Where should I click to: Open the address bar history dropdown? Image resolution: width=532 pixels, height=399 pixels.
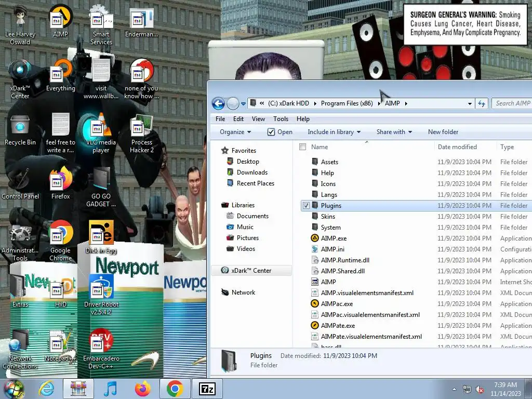pyautogui.click(x=470, y=103)
